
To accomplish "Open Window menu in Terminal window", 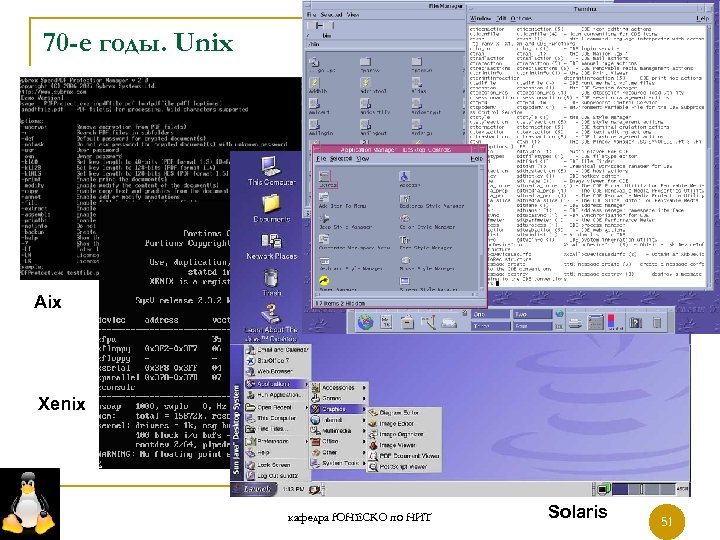I will [x=480, y=18].
